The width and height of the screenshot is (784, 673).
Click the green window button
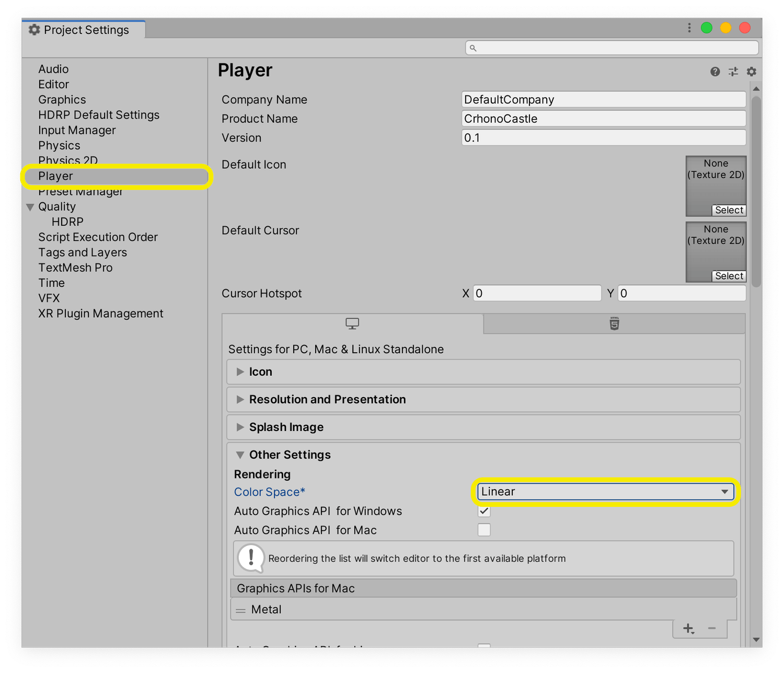707,28
